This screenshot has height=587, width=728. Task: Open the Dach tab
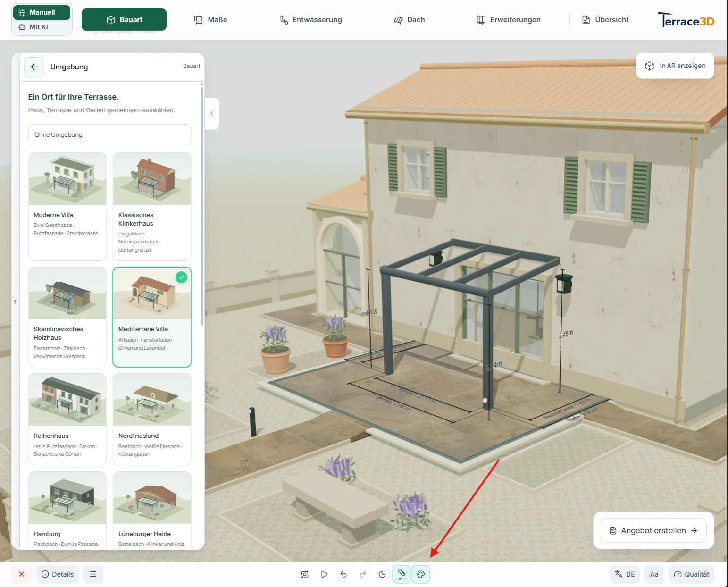[x=409, y=19]
